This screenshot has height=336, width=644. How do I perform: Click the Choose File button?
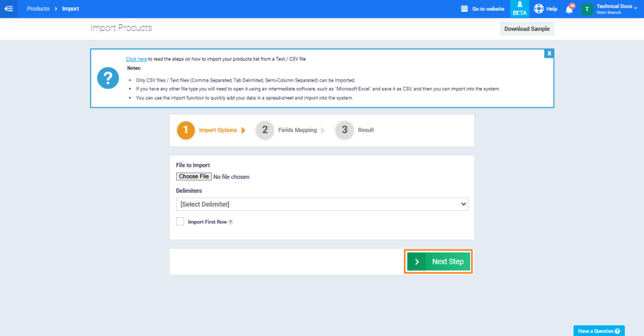click(x=194, y=176)
